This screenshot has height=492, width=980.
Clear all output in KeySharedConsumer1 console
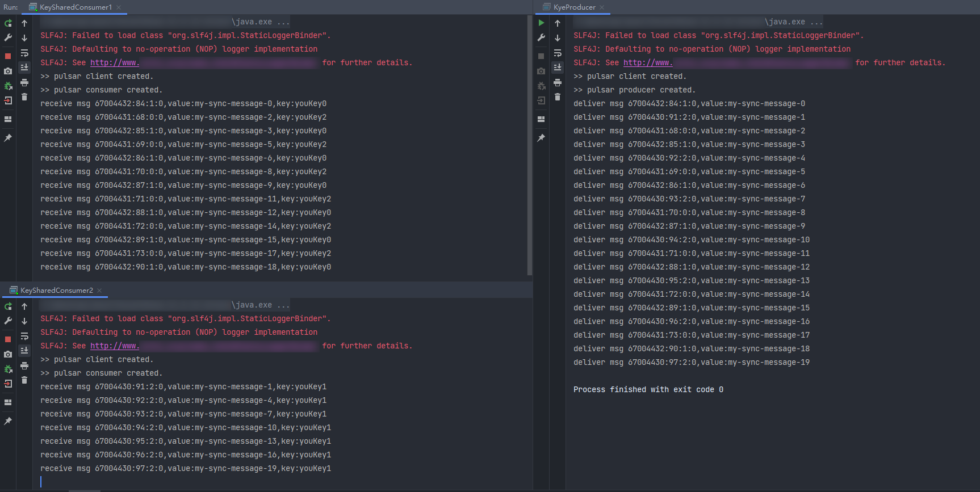[x=24, y=97]
